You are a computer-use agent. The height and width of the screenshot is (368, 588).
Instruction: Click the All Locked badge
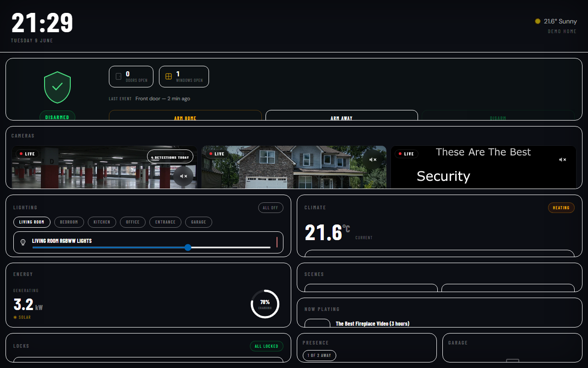point(266,346)
